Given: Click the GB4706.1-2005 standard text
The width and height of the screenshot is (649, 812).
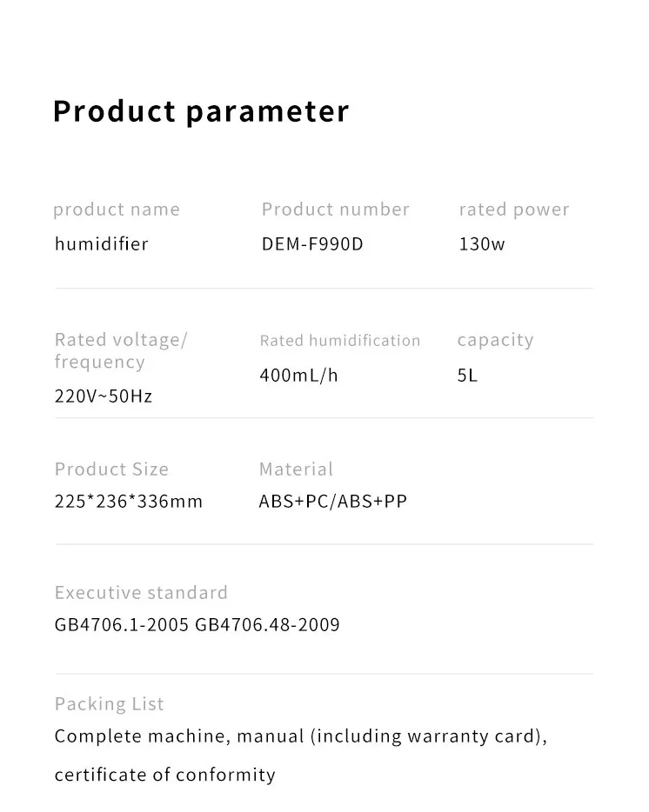Looking at the screenshot, I should [121, 624].
